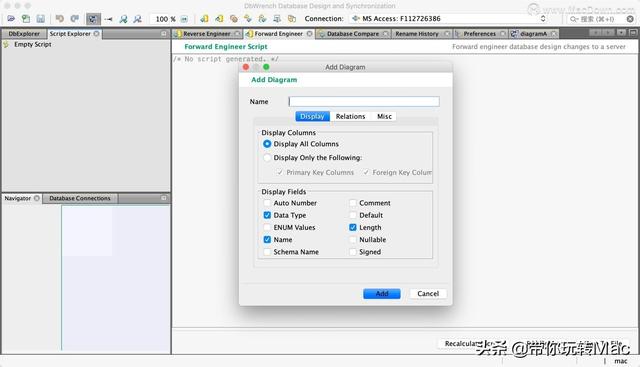The height and width of the screenshot is (367, 640).
Task: Select the relationship line tool
Action: [x=109, y=19]
